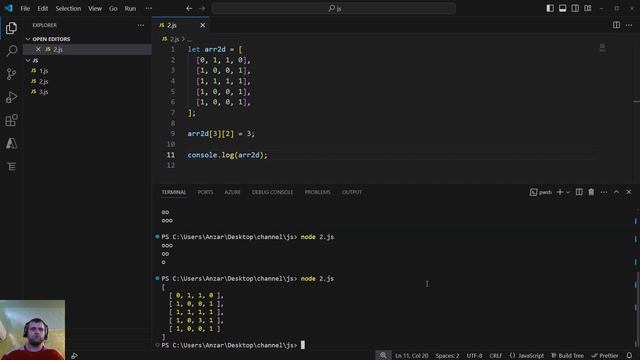The image size is (640, 360).
Task: Switch to the Output panel tab
Action: tap(352, 192)
